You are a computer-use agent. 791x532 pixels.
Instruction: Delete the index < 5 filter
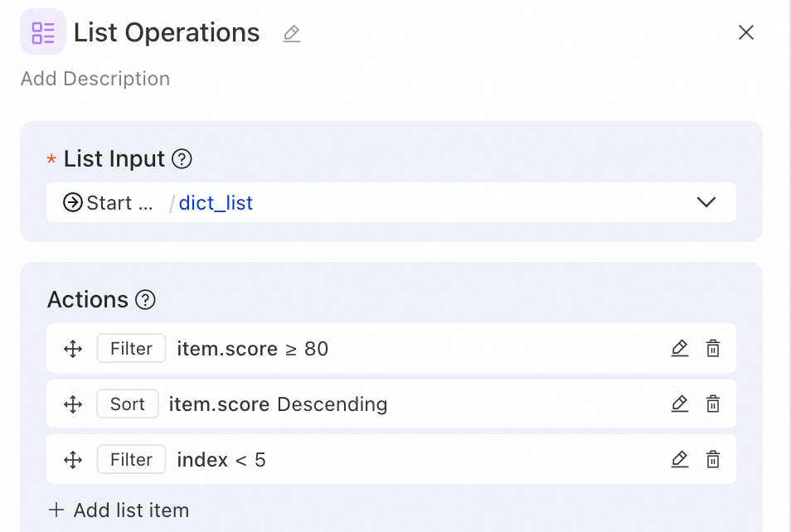pos(713,460)
